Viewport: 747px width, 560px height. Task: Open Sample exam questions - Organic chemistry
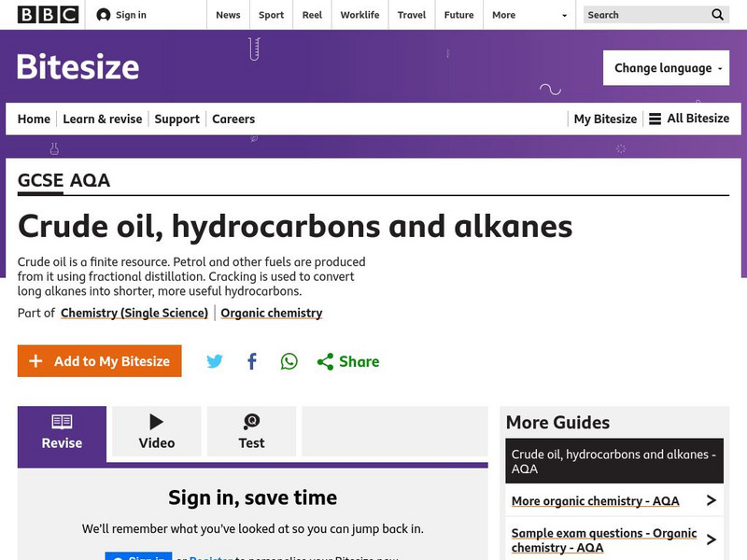click(602, 539)
